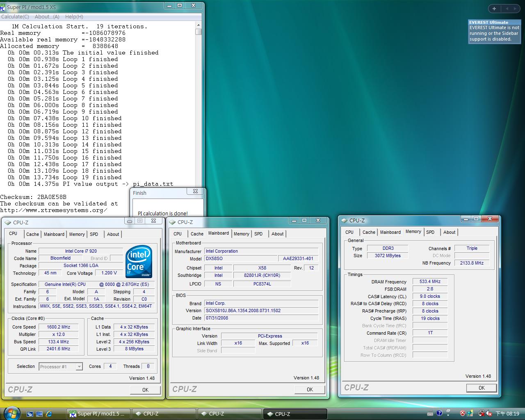Activate second CPU-Z taskbar button
Image resolution: width=525 pixels, height=420 pixels.
(229, 414)
